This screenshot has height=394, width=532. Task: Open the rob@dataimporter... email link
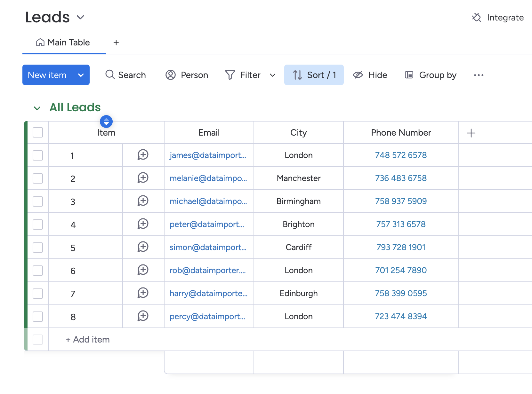point(208,270)
